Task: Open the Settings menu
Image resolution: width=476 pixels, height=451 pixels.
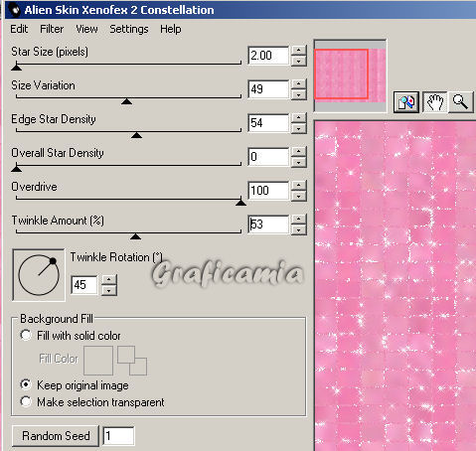Action: 129,29
